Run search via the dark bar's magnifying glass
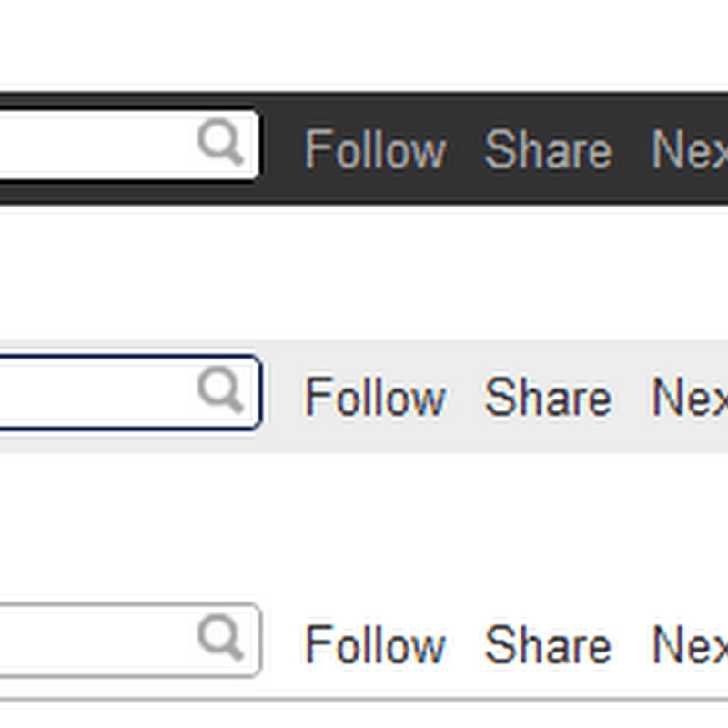The width and height of the screenshot is (728, 728). click(x=220, y=141)
